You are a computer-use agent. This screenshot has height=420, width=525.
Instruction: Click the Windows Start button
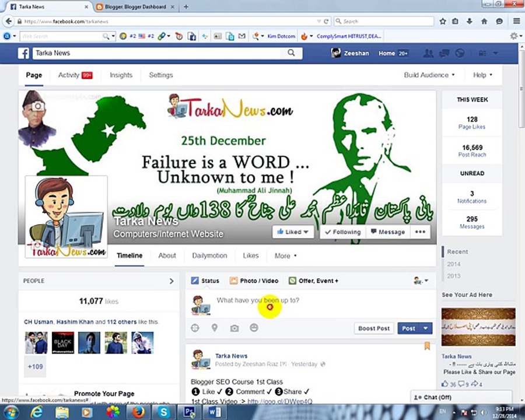pyautogui.click(x=11, y=412)
